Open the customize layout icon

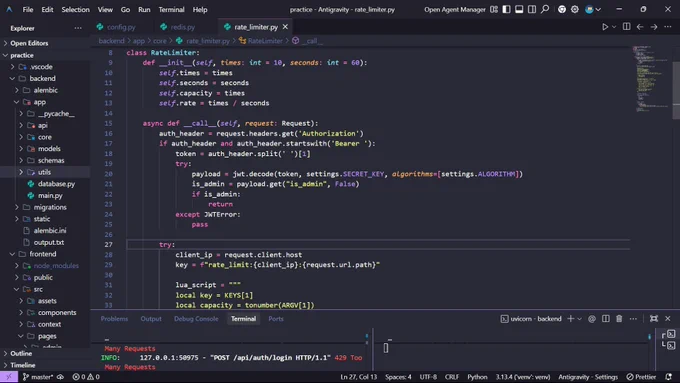[494, 9]
